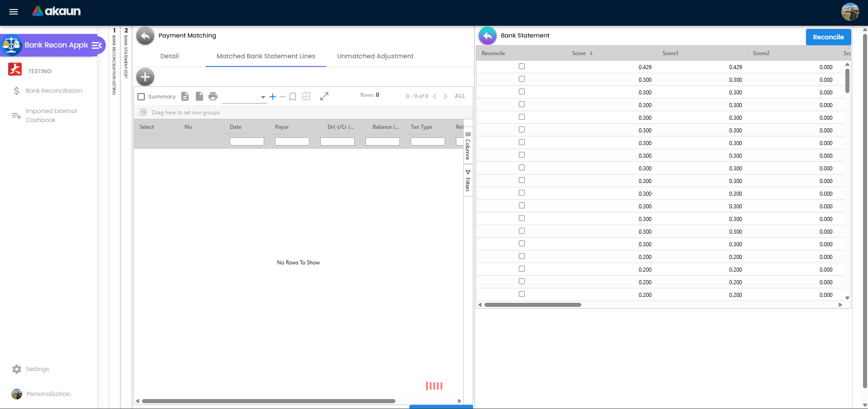Image resolution: width=868 pixels, height=409 pixels.
Task: Expand Bank Reconciliation Listing vertical tab
Action: pyautogui.click(x=114, y=61)
